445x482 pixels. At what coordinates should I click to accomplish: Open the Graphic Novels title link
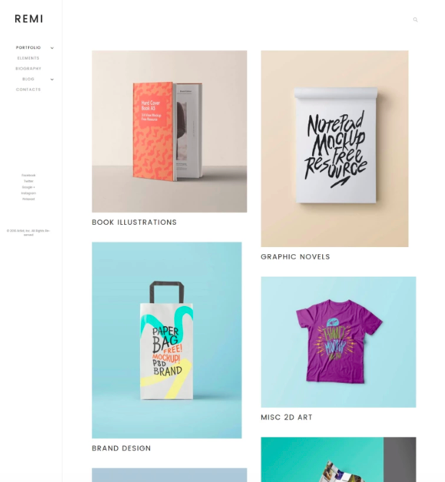point(295,257)
